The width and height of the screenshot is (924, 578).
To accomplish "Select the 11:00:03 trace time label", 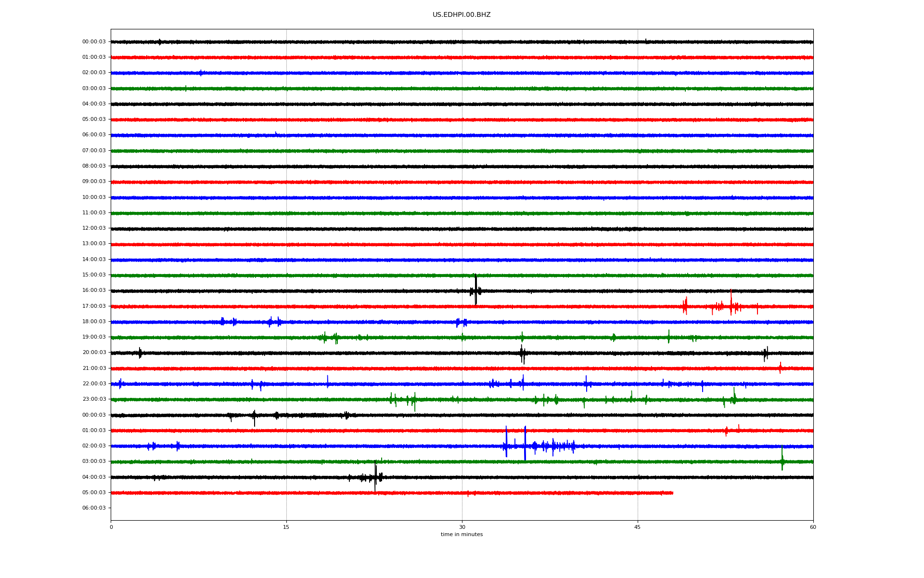I will [x=94, y=213].
